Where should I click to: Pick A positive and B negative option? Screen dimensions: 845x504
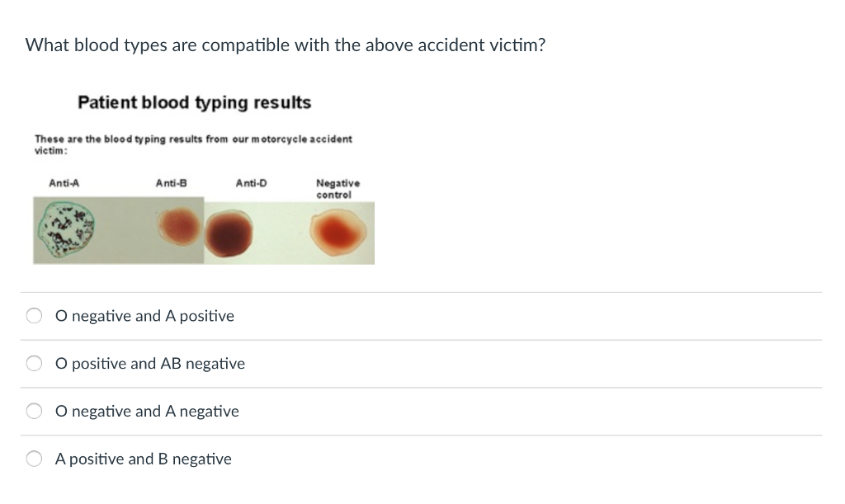point(34,458)
